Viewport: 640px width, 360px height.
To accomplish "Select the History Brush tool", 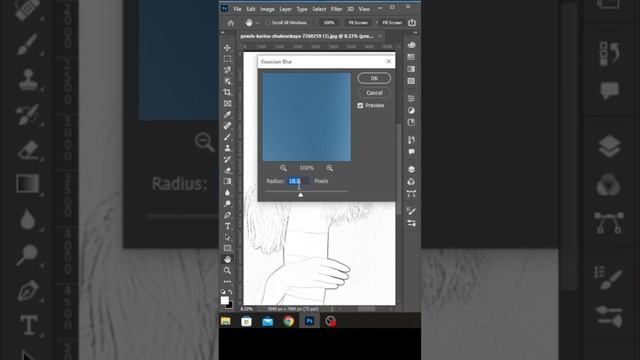I will [227, 159].
